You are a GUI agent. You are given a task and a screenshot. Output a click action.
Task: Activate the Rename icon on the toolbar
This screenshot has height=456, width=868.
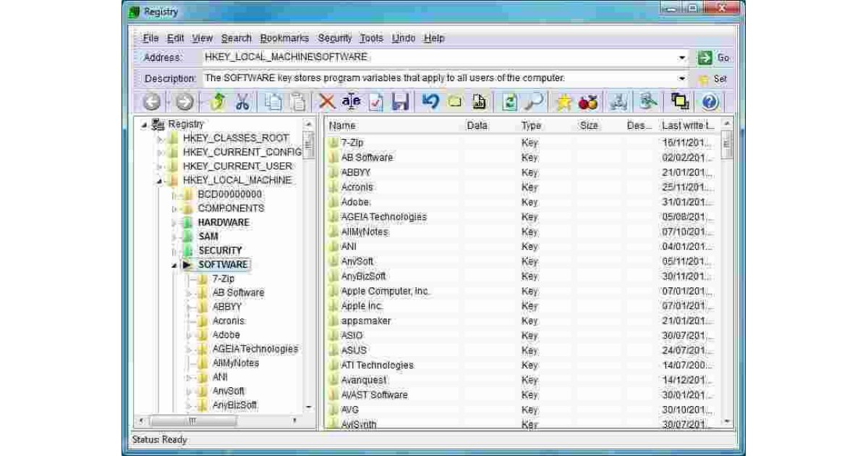(351, 102)
